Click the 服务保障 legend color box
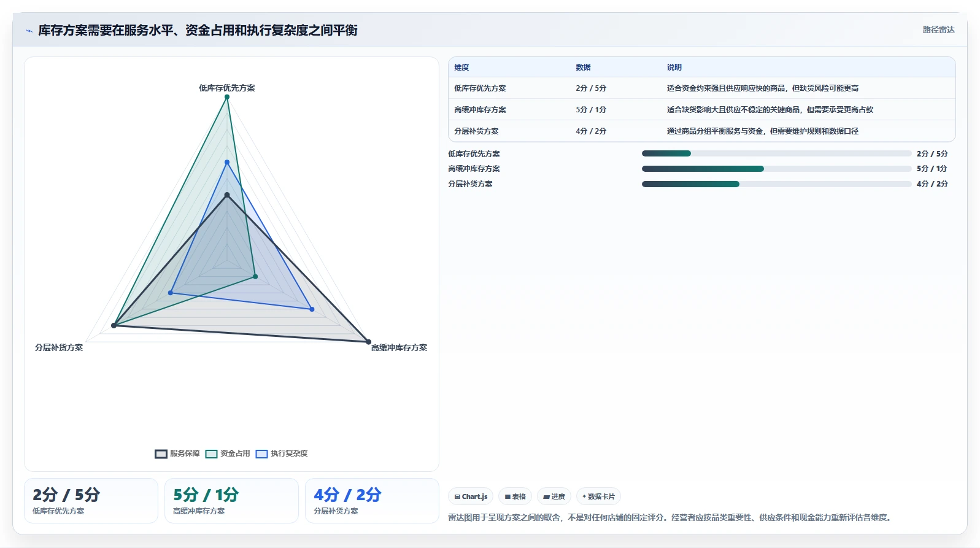This screenshot has width=980, height=548. point(161,454)
